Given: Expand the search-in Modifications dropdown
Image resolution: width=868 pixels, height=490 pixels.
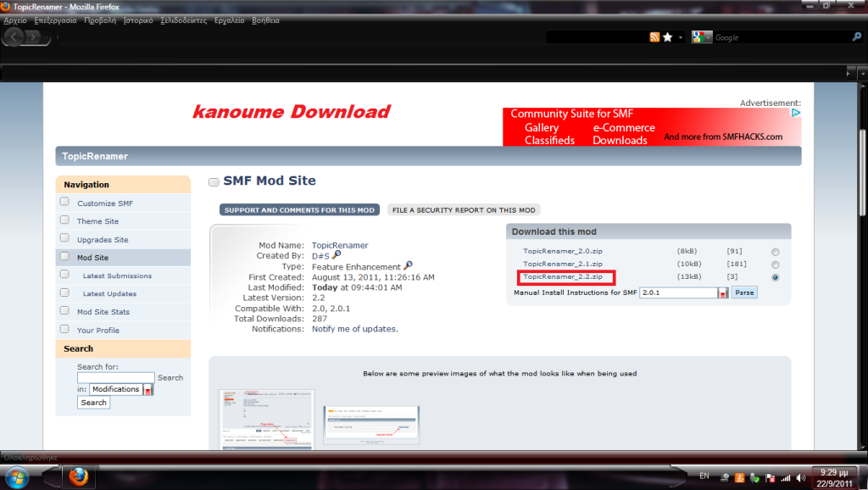Looking at the screenshot, I should click(148, 389).
